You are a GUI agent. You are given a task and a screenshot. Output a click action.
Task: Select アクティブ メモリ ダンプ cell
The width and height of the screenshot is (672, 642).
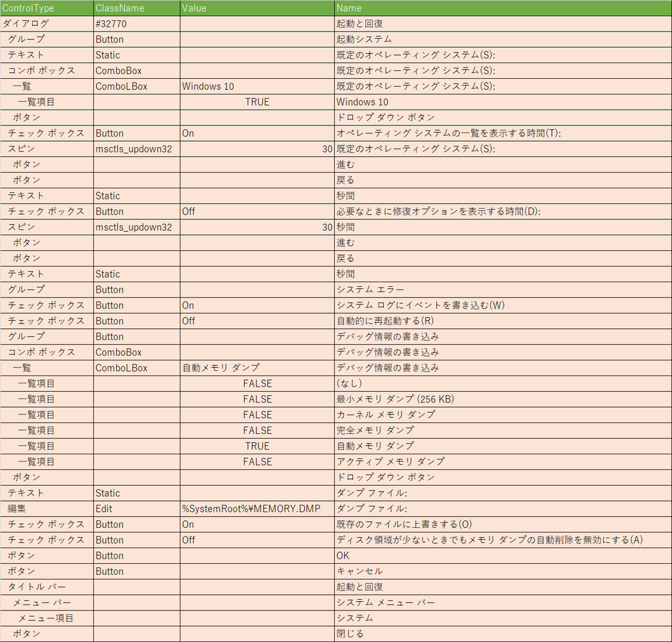pyautogui.click(x=503, y=462)
